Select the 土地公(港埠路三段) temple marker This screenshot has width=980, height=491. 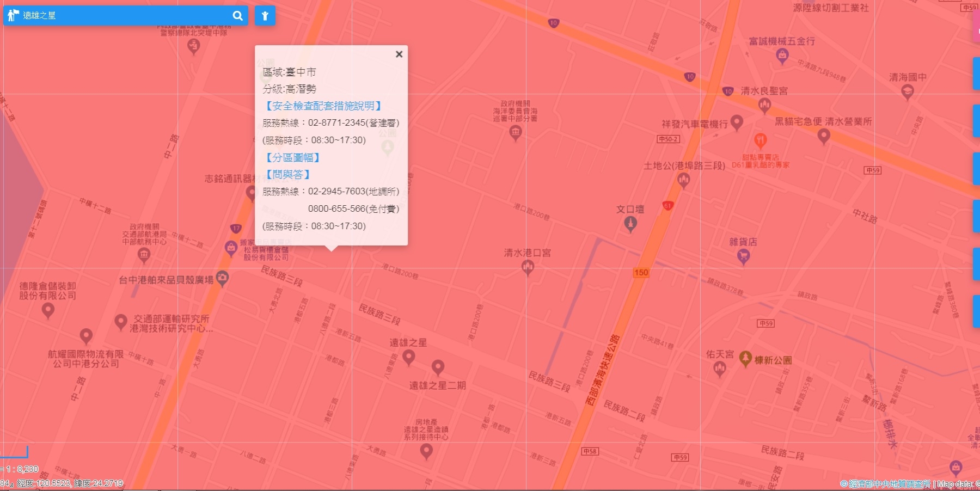pos(684,180)
